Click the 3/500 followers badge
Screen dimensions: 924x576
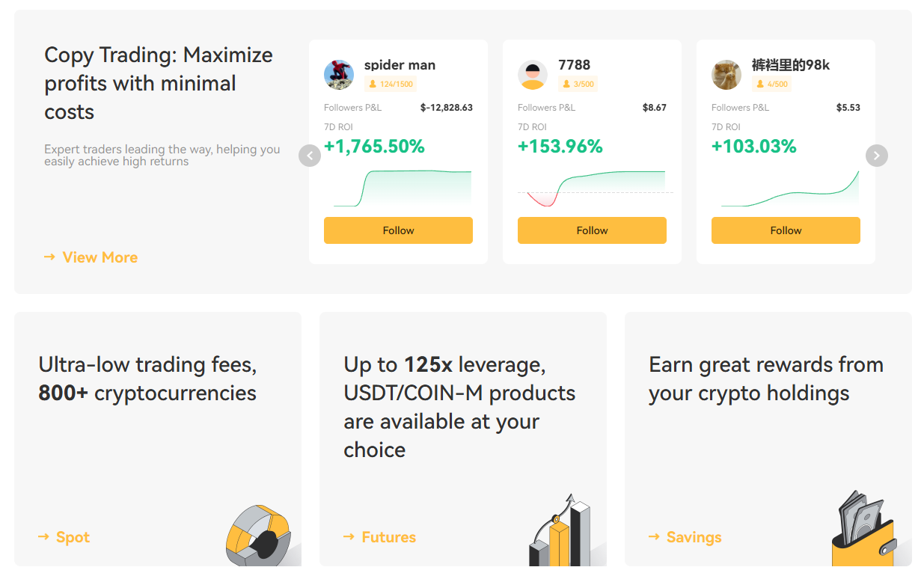578,85
